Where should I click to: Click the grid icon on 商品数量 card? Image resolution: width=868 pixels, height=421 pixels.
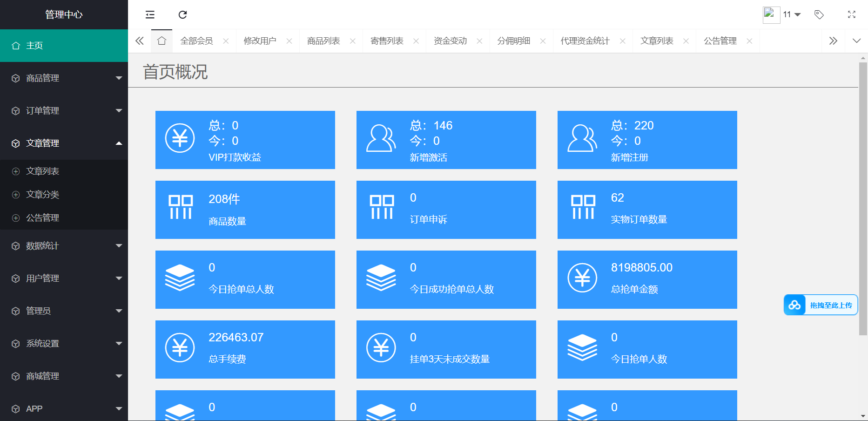pyautogui.click(x=181, y=207)
